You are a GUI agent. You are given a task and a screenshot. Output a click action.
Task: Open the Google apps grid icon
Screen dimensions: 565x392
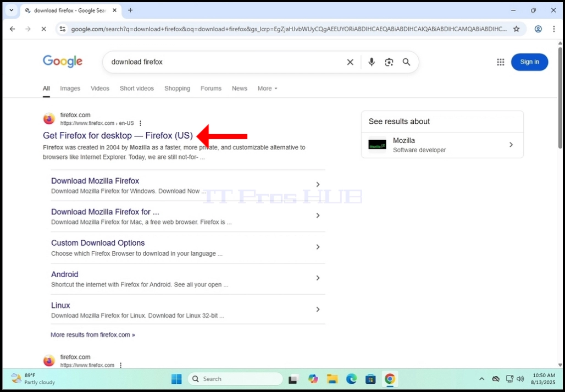[x=501, y=62]
